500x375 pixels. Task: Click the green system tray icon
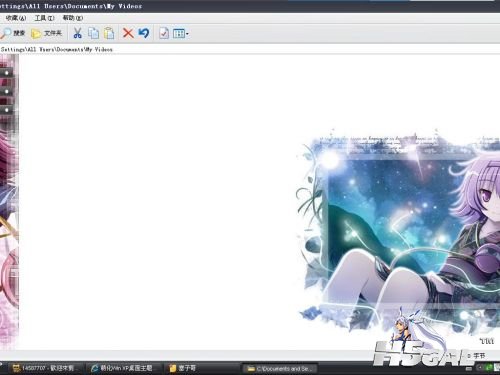click(489, 368)
